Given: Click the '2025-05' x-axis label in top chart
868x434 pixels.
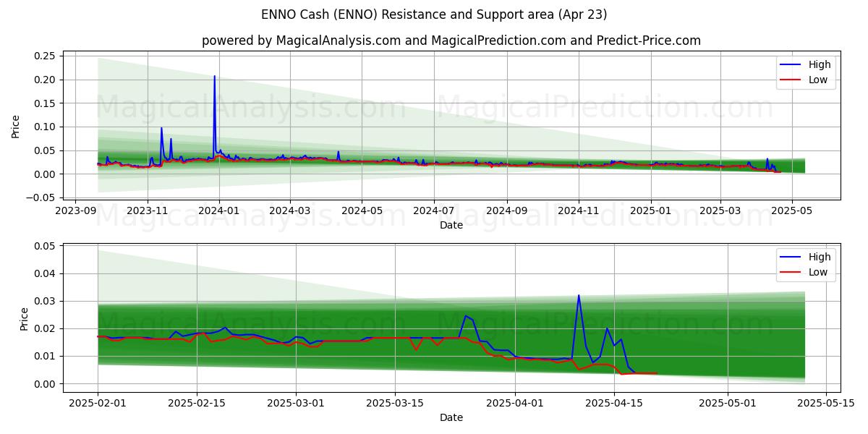Looking at the screenshot, I should (x=792, y=210).
